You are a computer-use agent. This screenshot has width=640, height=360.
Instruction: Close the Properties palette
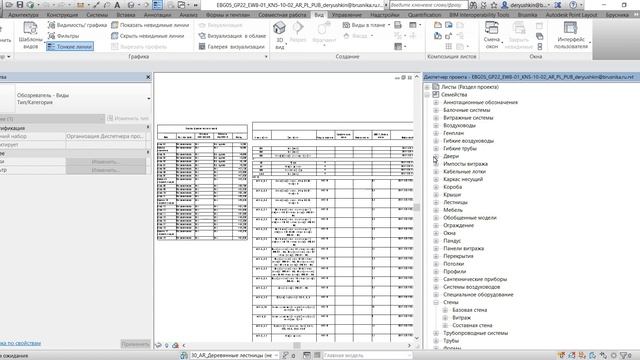coord(148,77)
